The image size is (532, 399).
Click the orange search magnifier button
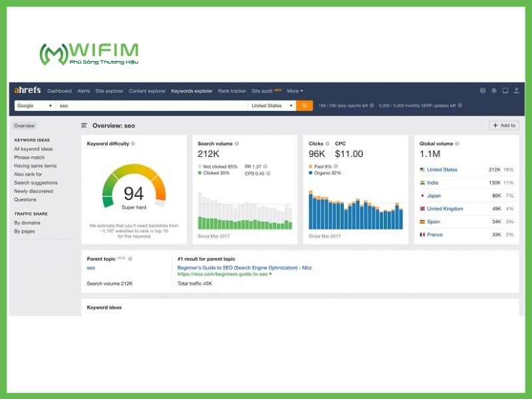pos(305,106)
